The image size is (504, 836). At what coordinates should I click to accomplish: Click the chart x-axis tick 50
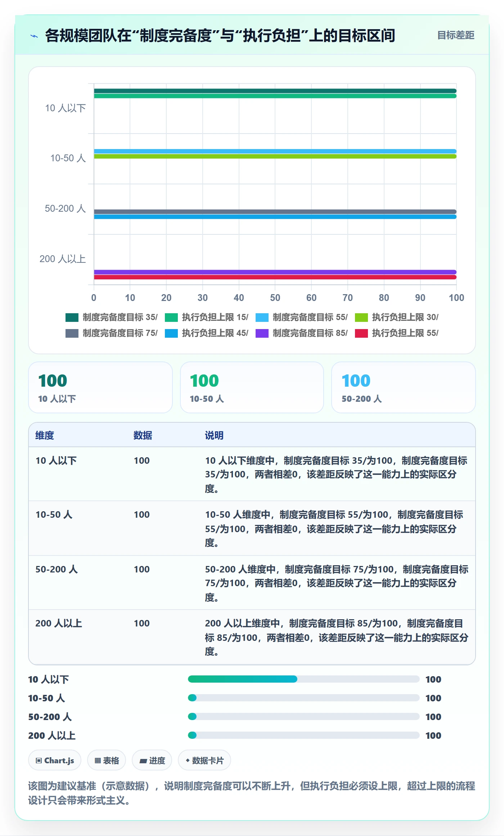tap(275, 298)
